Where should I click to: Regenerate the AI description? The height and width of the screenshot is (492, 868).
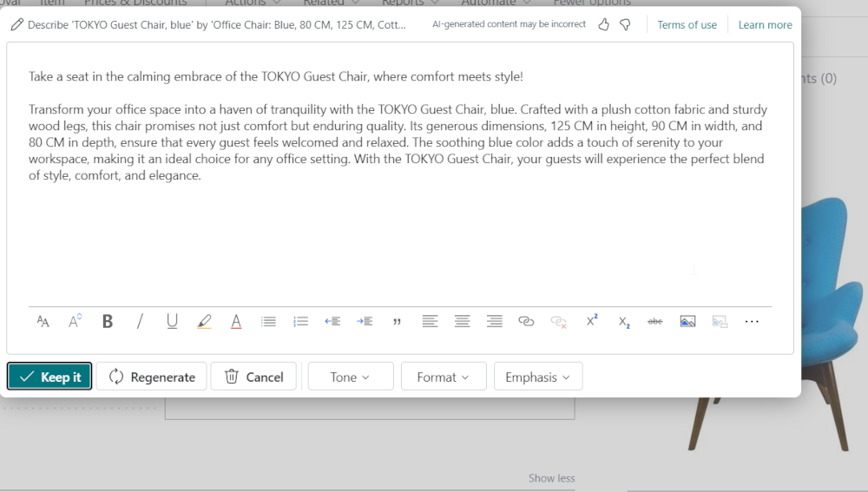click(x=151, y=377)
